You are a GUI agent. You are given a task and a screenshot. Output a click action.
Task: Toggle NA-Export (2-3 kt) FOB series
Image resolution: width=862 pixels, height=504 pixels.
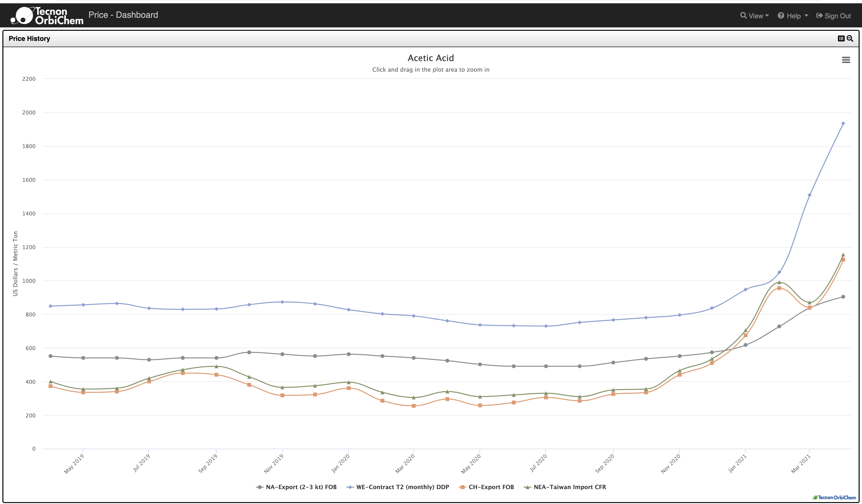296,487
